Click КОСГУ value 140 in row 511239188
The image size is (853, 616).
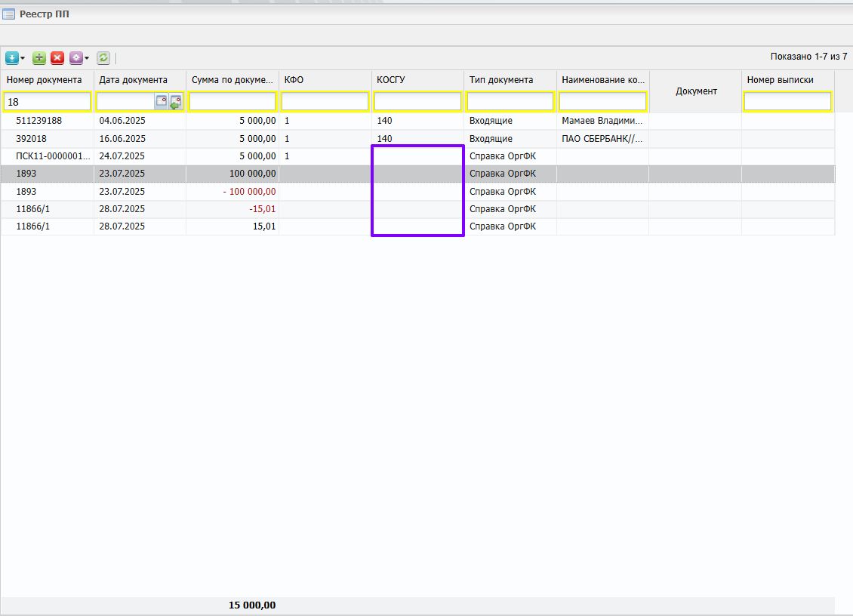384,121
